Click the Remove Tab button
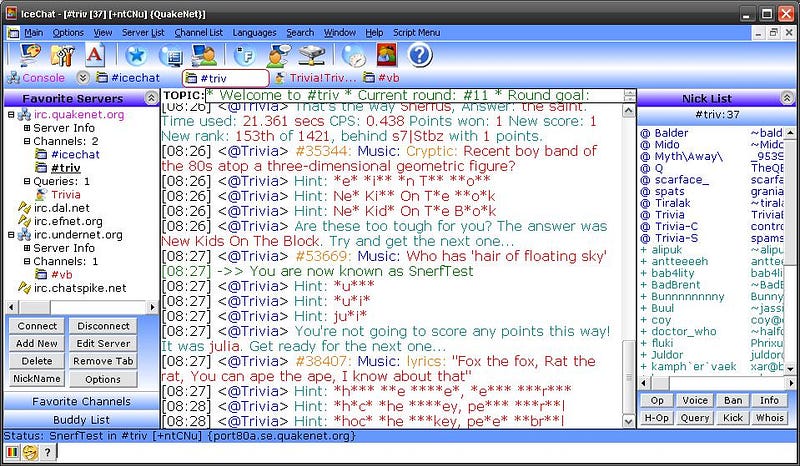 tap(103, 361)
